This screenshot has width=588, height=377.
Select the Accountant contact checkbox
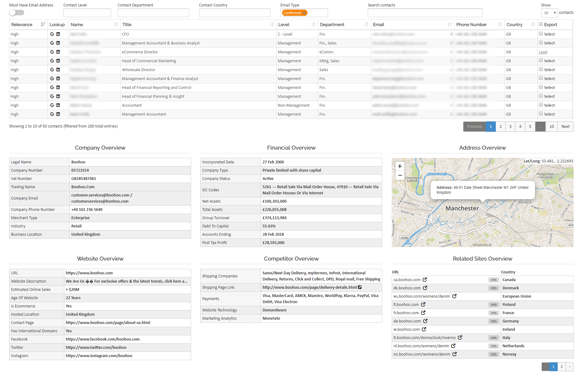(x=541, y=105)
